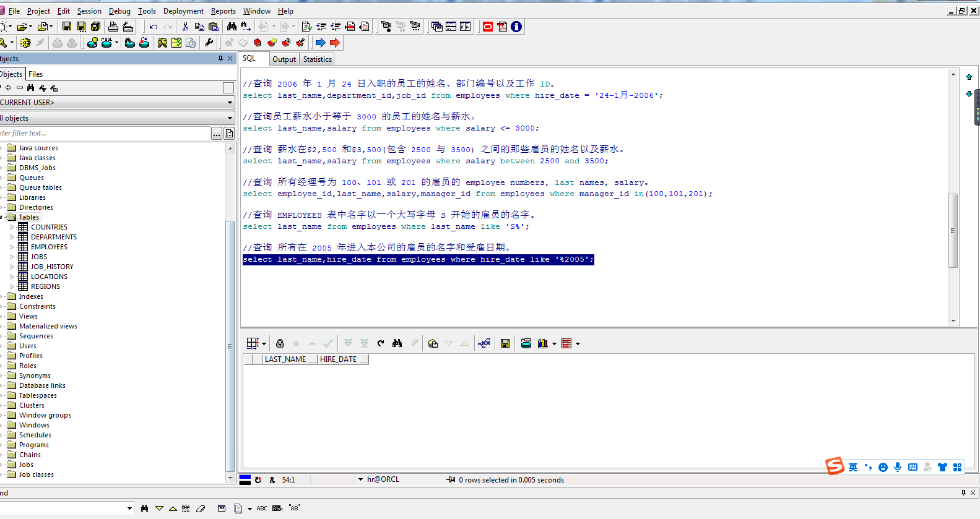Click the blue right arrow navigation icon
The width and height of the screenshot is (980, 519).
[320, 43]
